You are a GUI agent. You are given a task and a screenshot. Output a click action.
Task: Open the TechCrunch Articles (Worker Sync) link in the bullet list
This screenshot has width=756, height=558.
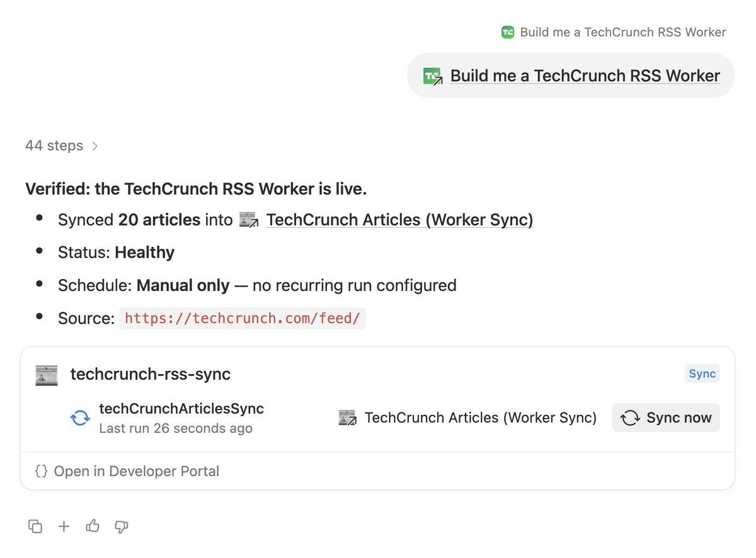click(x=399, y=220)
